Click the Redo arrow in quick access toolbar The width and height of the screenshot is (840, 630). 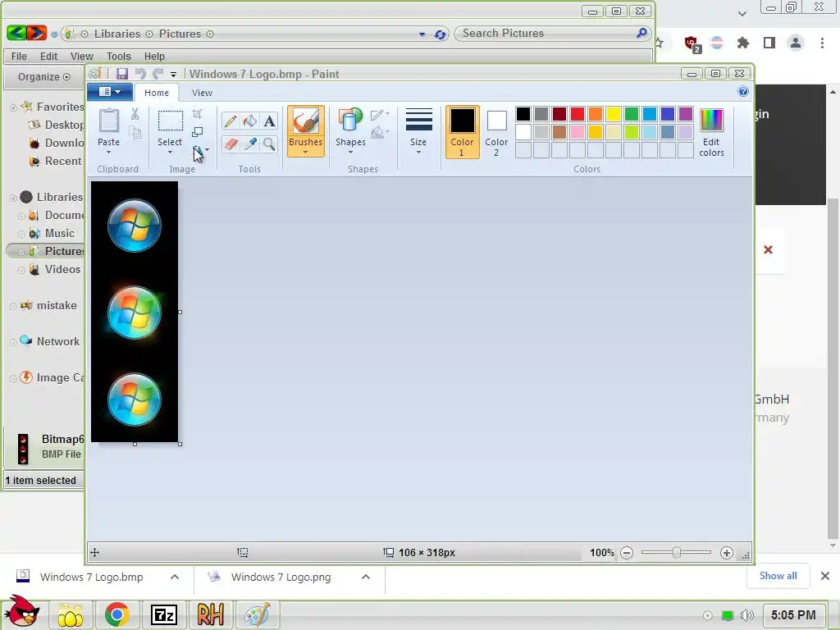[158, 74]
